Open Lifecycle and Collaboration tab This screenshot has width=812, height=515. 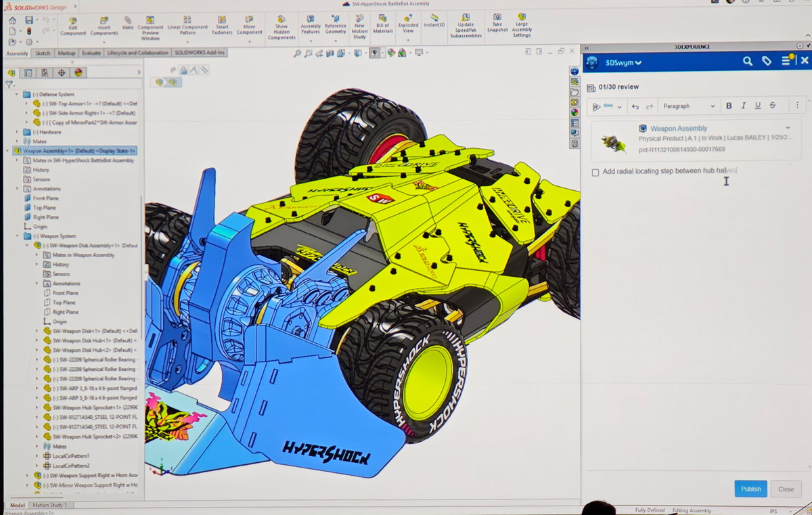(x=137, y=53)
